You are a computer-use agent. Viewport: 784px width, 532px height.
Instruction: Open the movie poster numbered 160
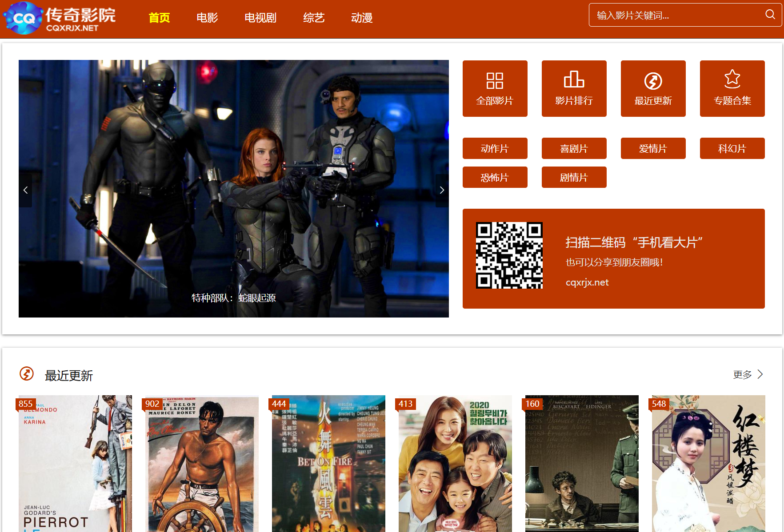pos(582,464)
